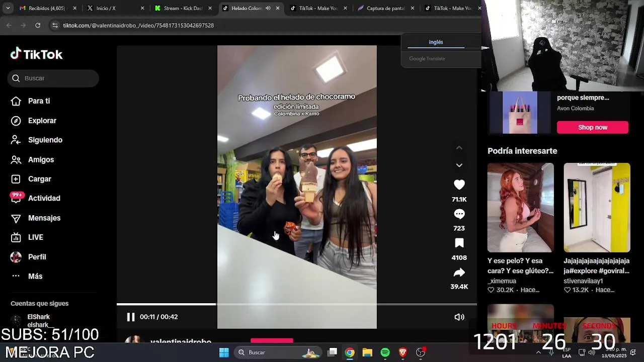Go back in the browser
This screenshot has width=644, height=362.
click(x=9, y=25)
